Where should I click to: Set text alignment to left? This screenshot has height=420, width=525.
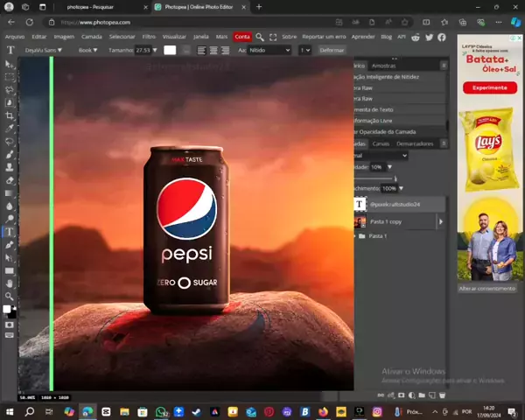tap(201, 50)
